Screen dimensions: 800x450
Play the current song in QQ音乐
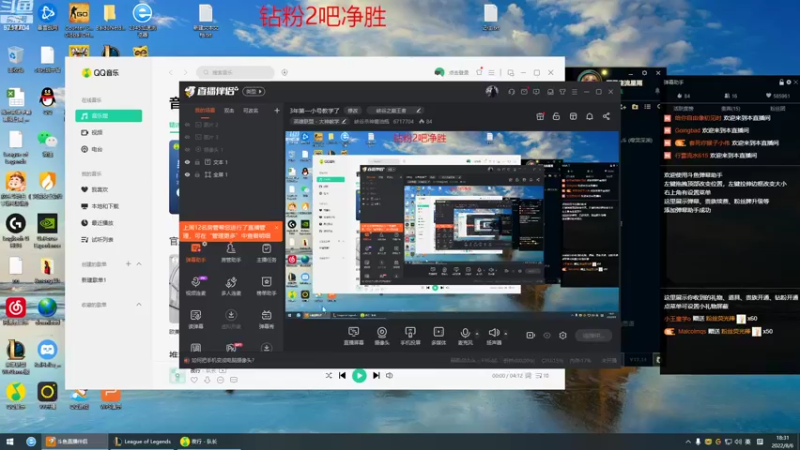(x=359, y=376)
